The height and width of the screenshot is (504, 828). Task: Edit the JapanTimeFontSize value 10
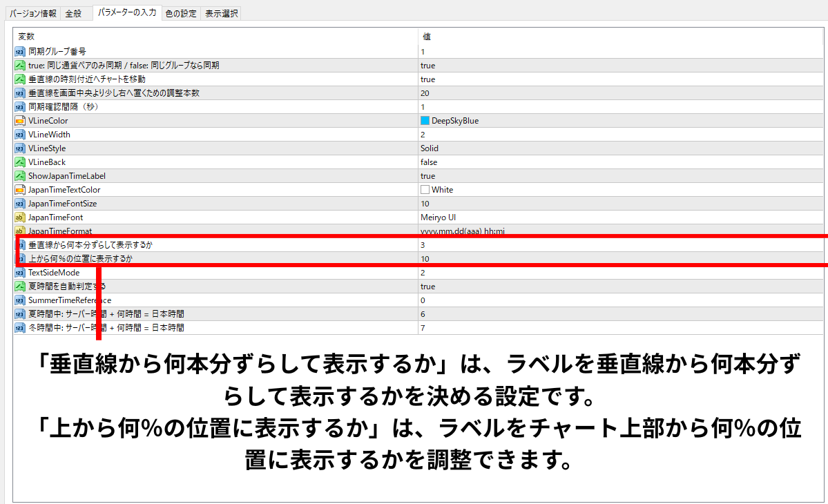(425, 204)
